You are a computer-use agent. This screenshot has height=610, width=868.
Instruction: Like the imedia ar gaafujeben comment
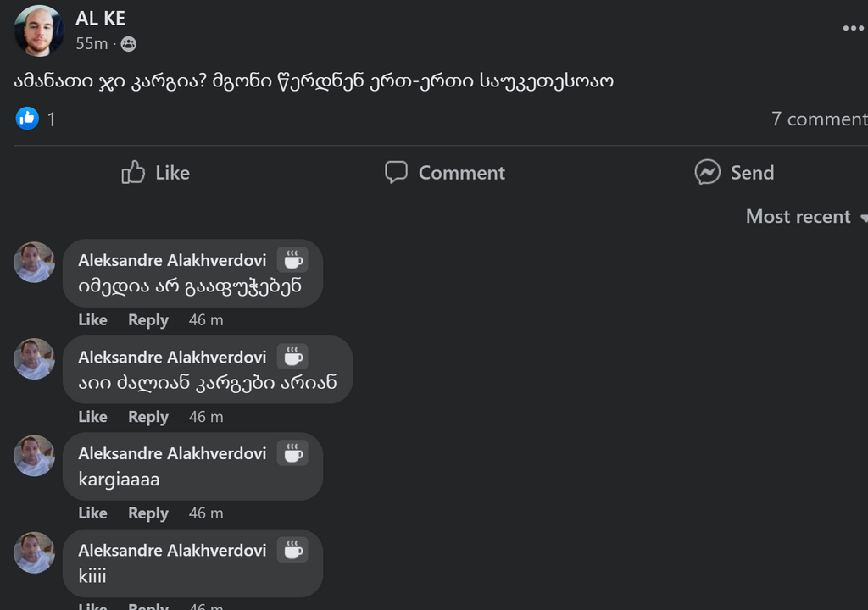click(x=92, y=319)
